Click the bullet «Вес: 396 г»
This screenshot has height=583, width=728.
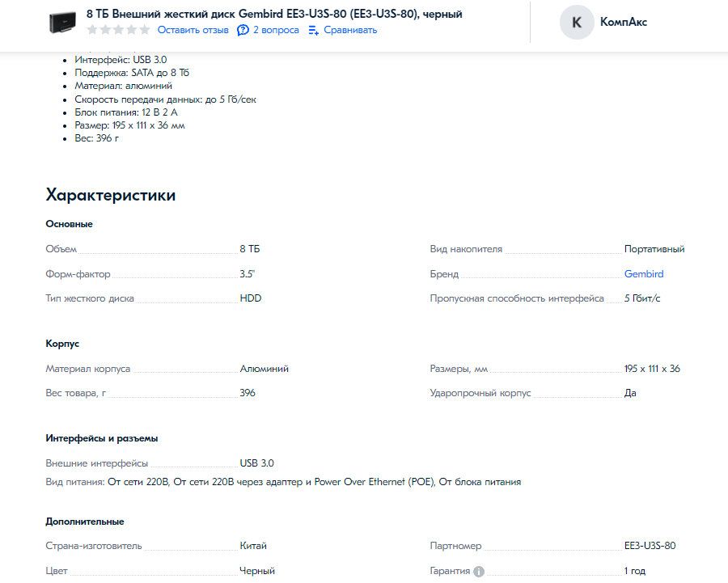pos(96,138)
